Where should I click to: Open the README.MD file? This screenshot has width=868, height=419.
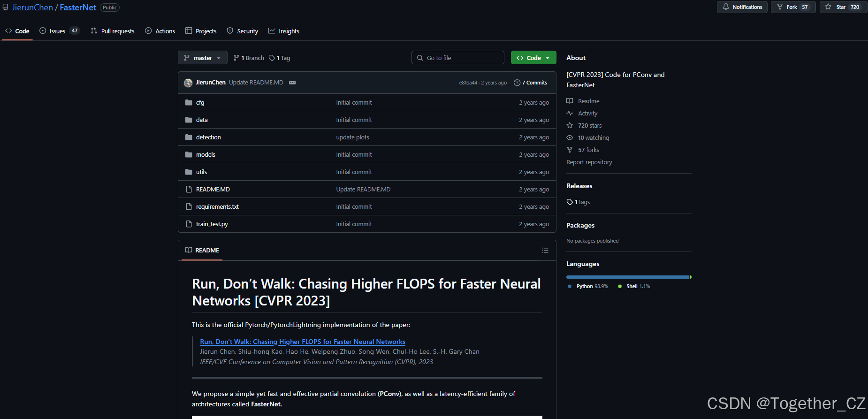click(213, 189)
